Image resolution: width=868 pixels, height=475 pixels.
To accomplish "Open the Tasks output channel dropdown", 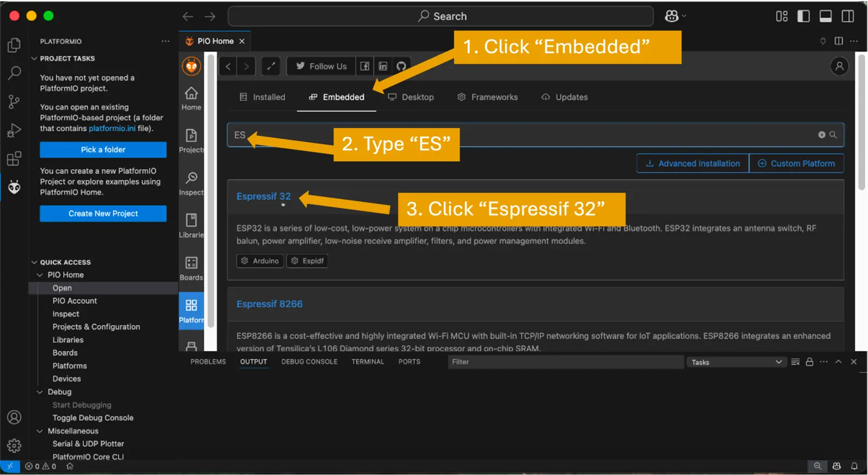I will tap(736, 362).
